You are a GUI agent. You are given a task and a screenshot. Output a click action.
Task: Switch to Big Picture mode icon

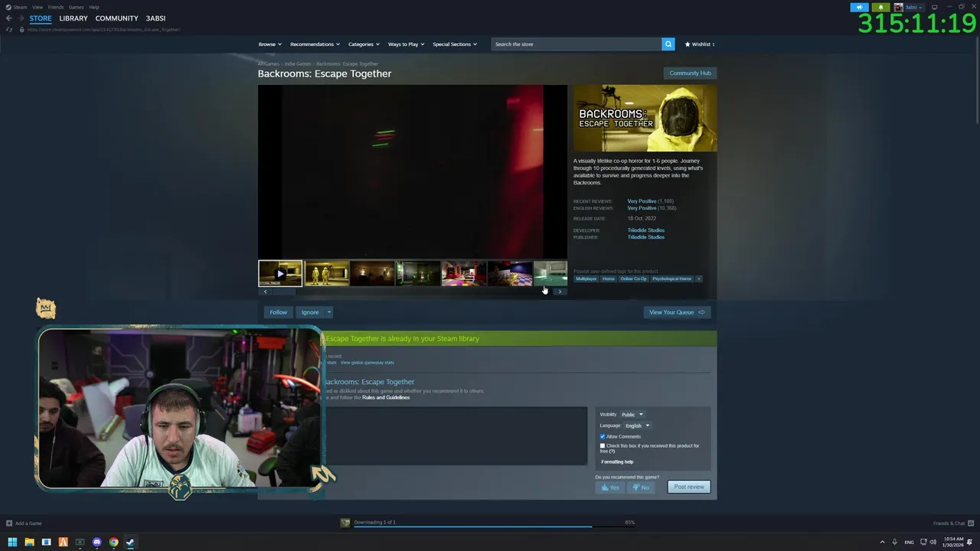tap(934, 7)
